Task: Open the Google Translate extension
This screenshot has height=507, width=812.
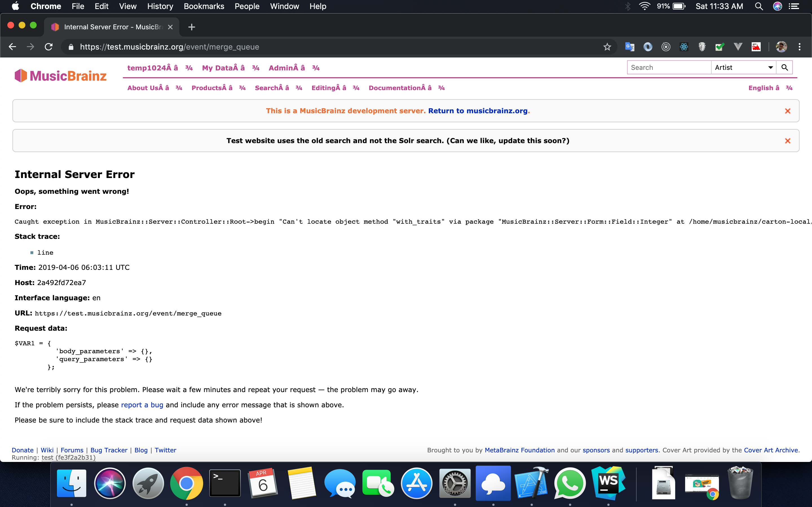Action: coord(630,47)
